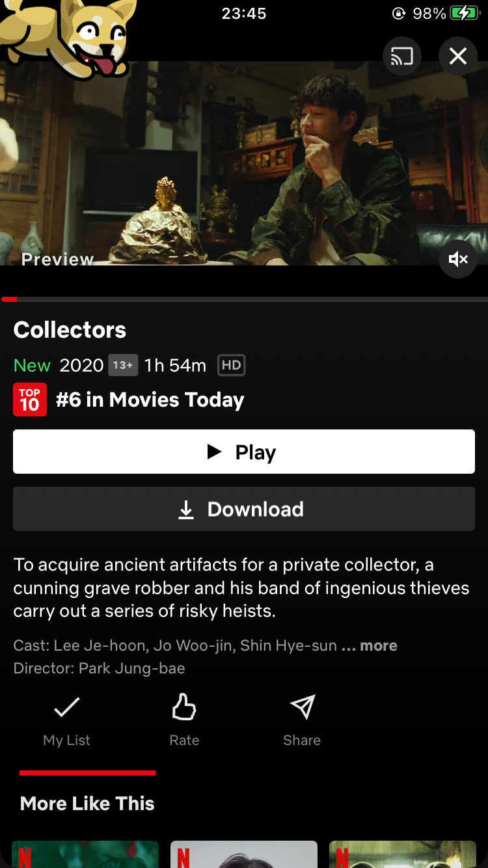Screen dimensions: 488x868
Task: Click the Top 10 red badge
Action: (30, 400)
